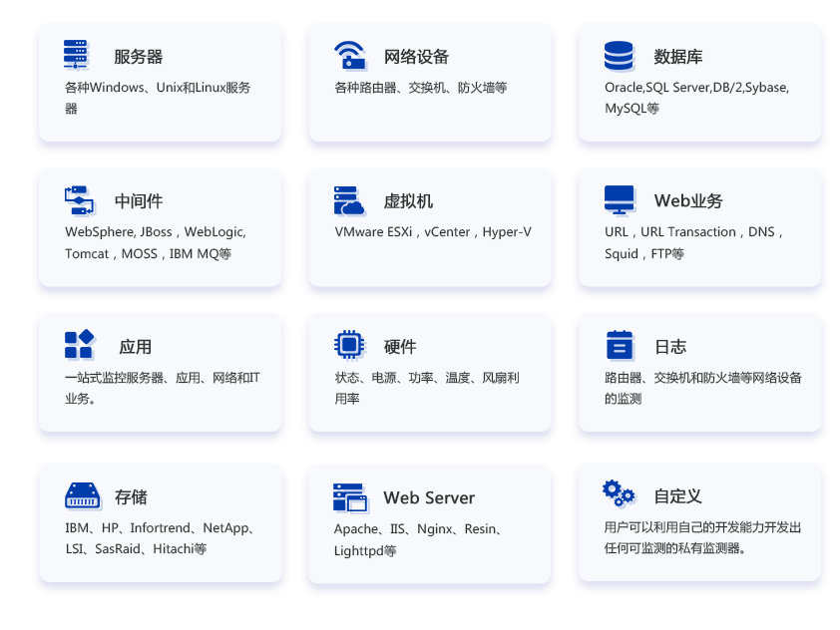
Task: Open the 数据库 card title
Action: (x=678, y=57)
